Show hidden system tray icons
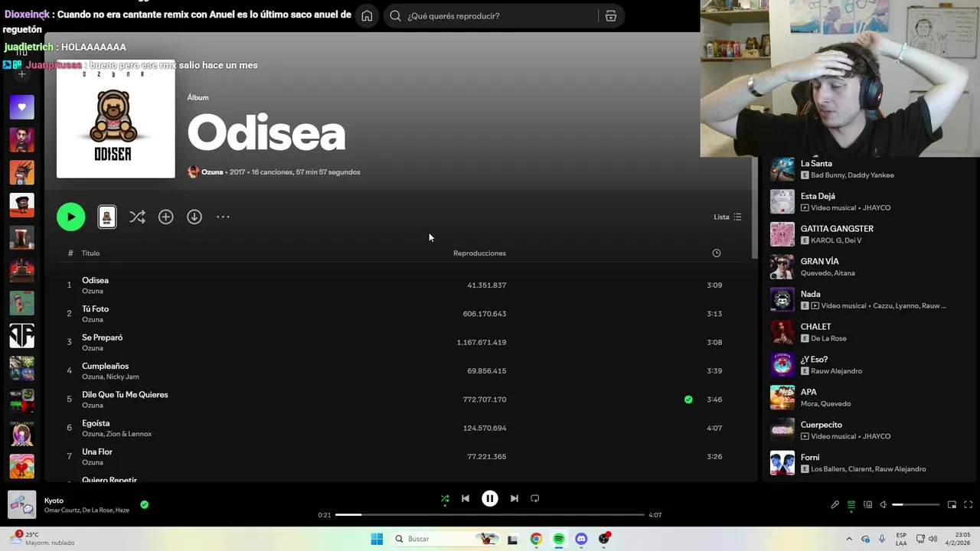 click(x=848, y=539)
